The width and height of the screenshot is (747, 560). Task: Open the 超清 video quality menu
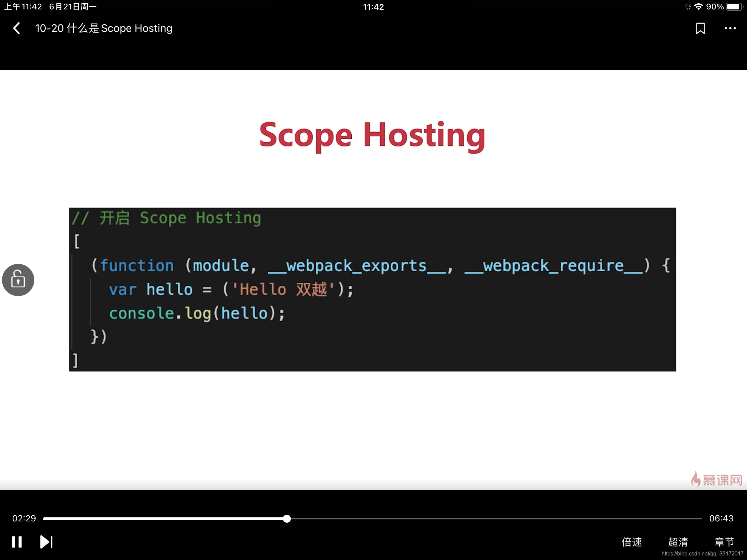pos(678,542)
